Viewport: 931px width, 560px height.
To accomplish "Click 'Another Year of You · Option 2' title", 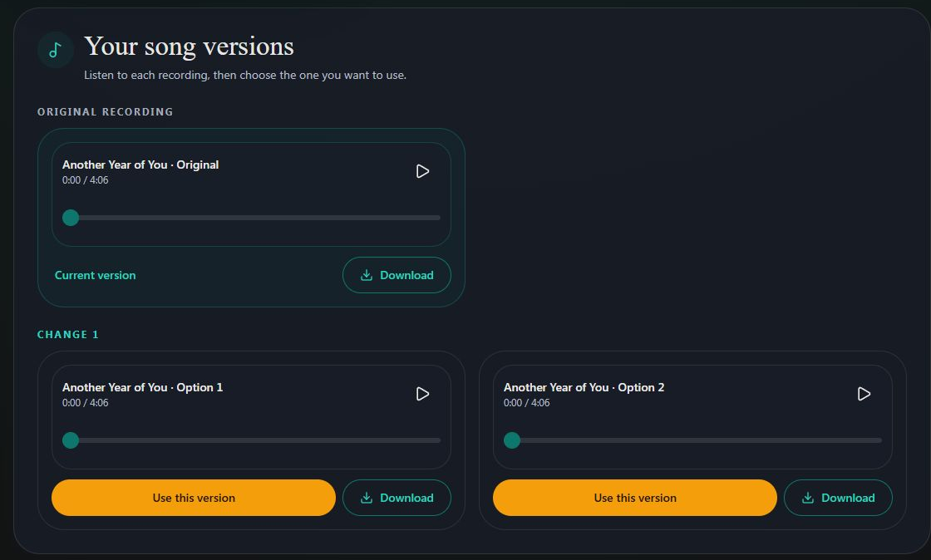I will click(584, 387).
